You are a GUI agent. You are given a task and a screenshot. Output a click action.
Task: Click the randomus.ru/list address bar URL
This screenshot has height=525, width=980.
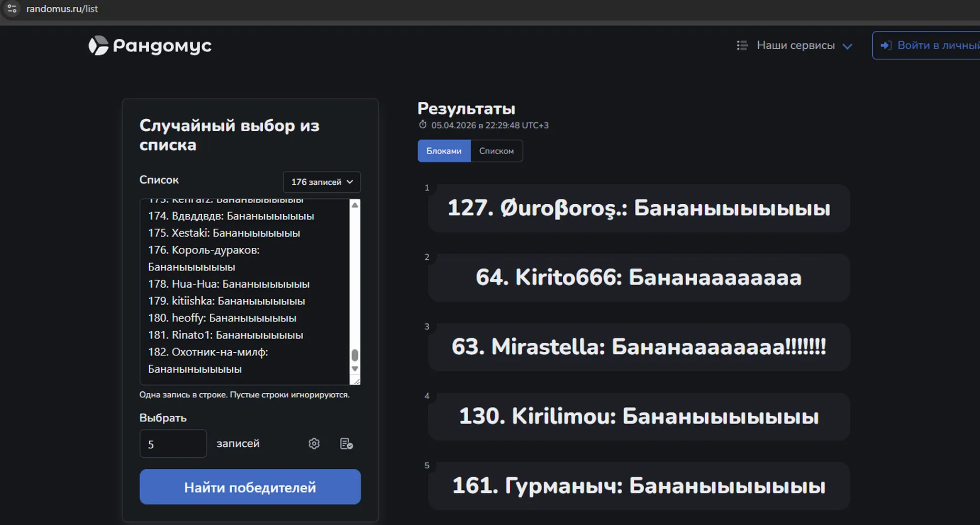pos(62,9)
